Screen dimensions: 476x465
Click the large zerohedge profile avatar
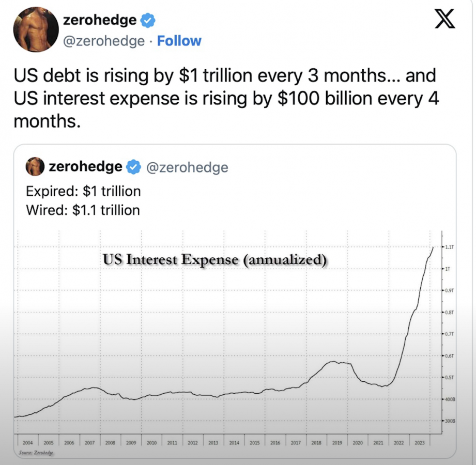[x=35, y=29]
